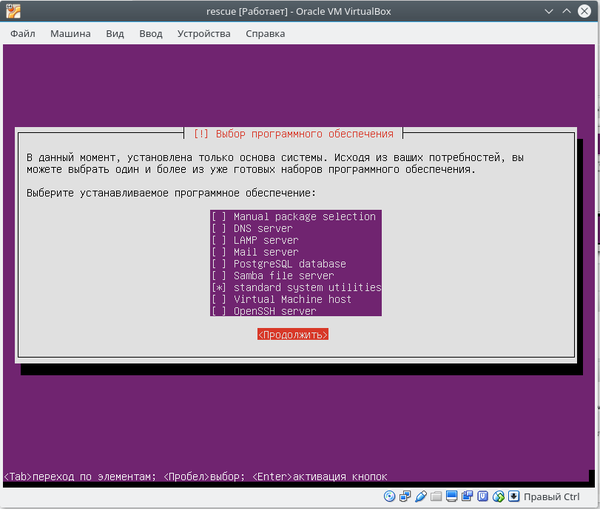Click the optical disk status icon
The image size is (600, 509).
389,496
